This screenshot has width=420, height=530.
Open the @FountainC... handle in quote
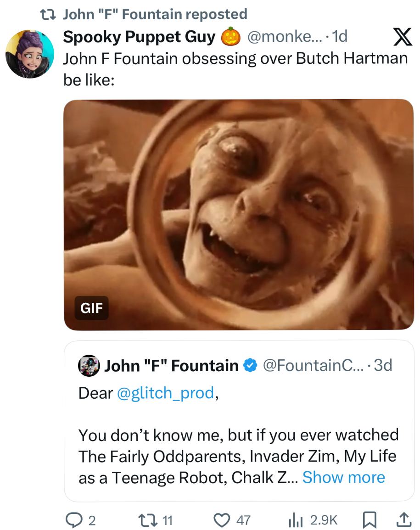[314, 365]
